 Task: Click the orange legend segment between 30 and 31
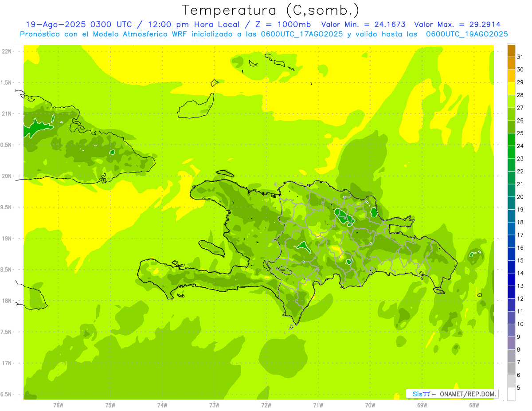coord(511,63)
